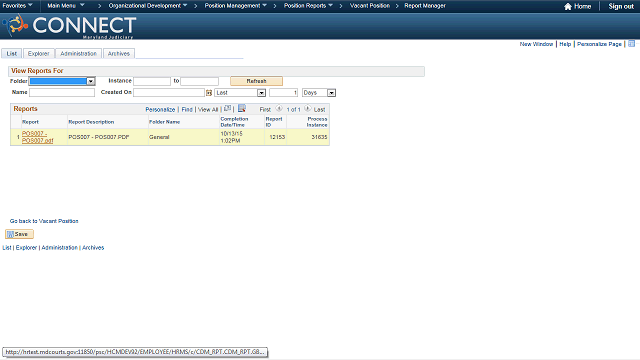Image resolution: width=640 pixels, height=360 pixels.
Task: Click the CONNECT Maryland Judiciary logo
Action: (x=69, y=27)
